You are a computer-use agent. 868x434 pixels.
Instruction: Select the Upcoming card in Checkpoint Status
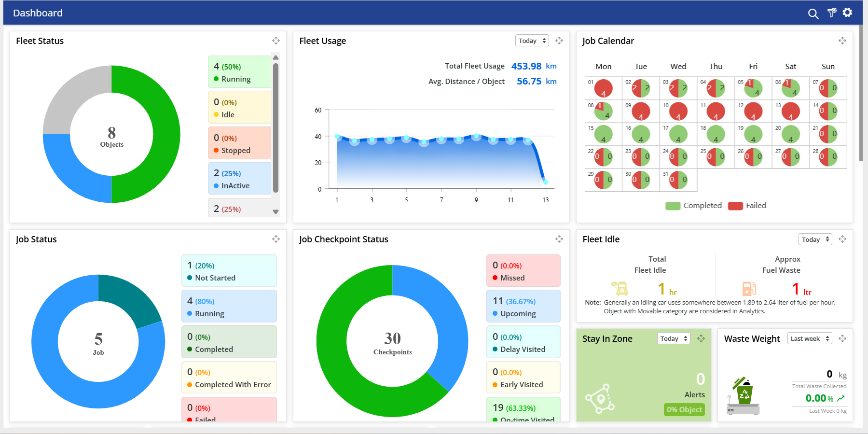(x=523, y=307)
